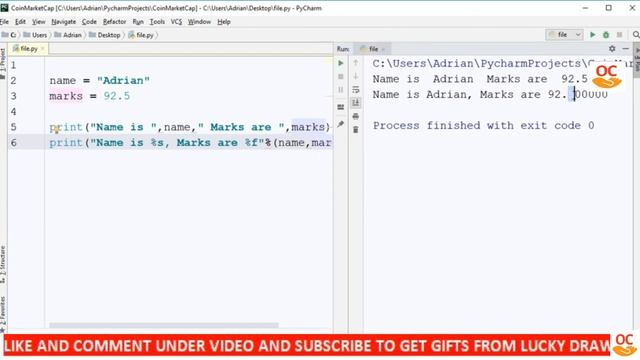640x360 pixels.
Task: Click the code line marks = 92.5
Action: click(90, 96)
